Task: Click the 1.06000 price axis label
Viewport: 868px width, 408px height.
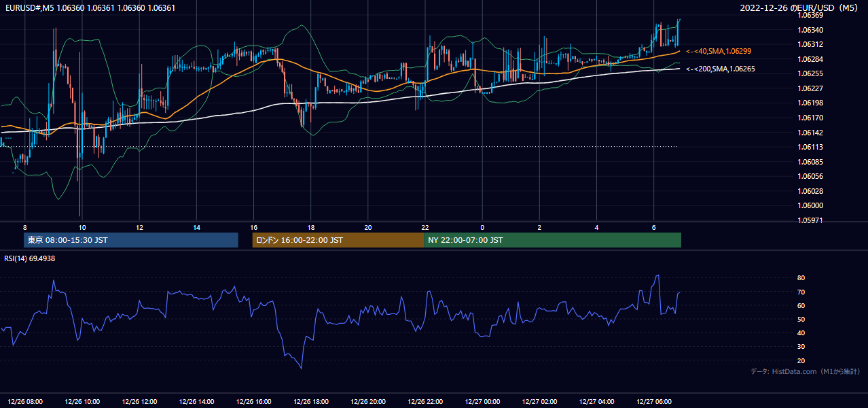Action: 810,205
